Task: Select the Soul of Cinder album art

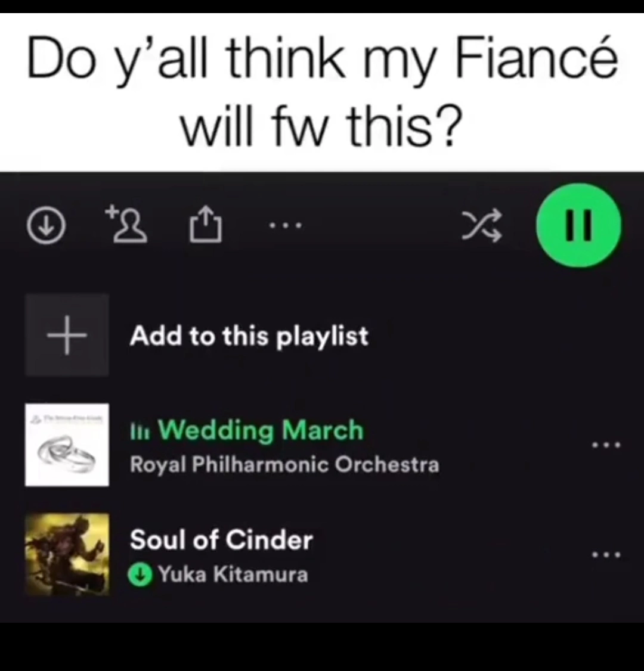Action: (x=67, y=554)
